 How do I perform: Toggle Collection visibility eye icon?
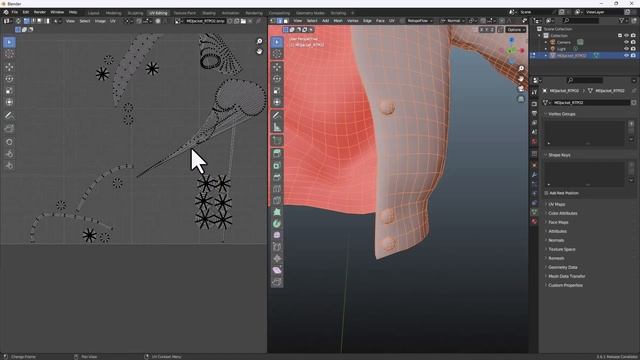tap(627, 36)
